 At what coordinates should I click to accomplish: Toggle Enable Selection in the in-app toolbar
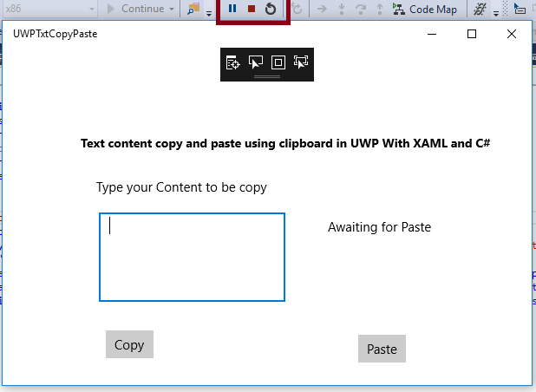coord(256,62)
